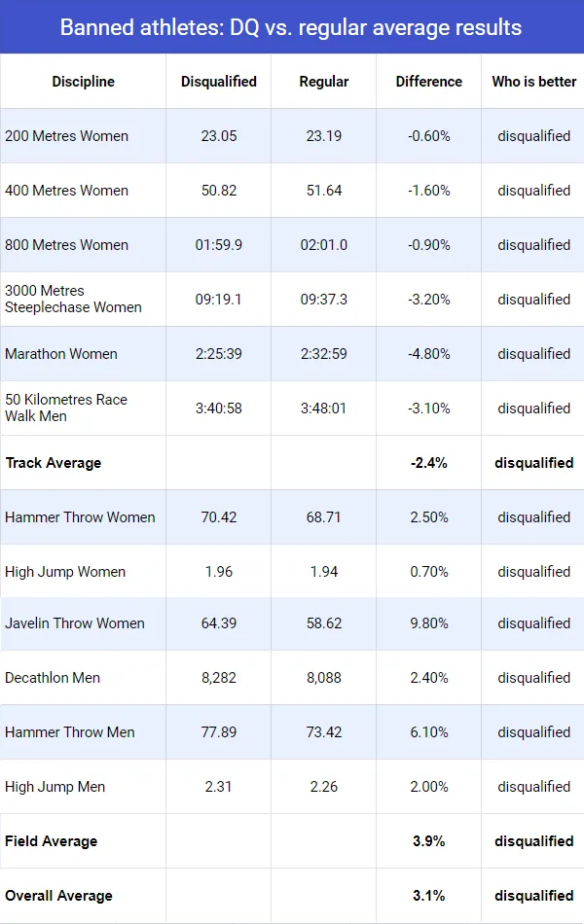Click the Field Average value 3.9%
Image resolution: width=584 pixels, height=924 pixels.
coord(428,841)
